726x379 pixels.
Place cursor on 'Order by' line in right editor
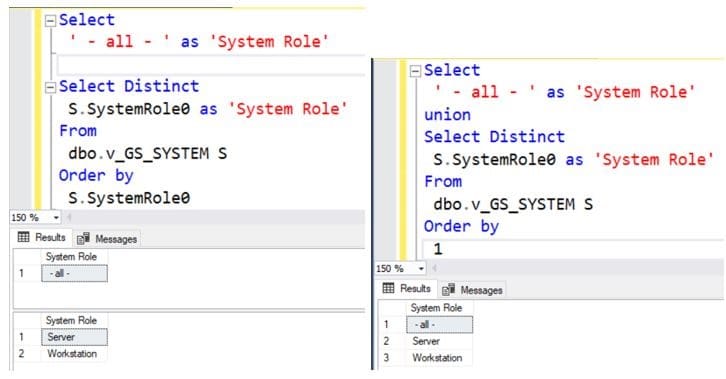(462, 227)
